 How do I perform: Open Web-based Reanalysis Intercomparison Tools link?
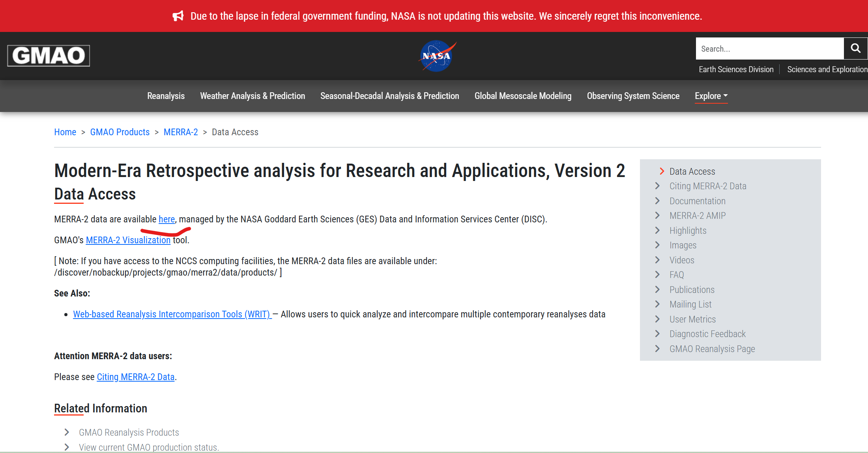(172, 314)
